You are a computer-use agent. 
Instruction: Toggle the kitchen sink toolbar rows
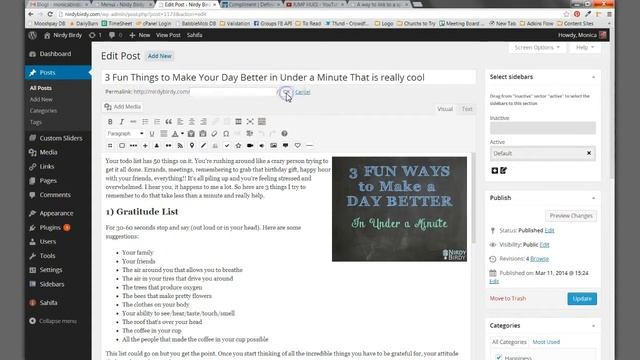262,122
